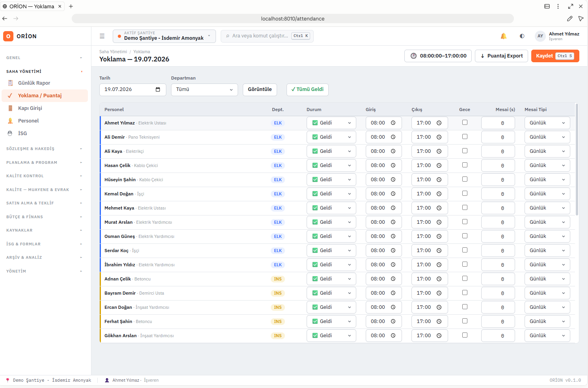
Task: Click location pin icon in status bar
Action: (7, 380)
